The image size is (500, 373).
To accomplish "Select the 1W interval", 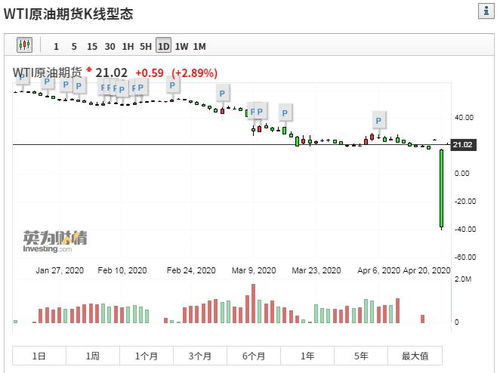I will tap(182, 46).
